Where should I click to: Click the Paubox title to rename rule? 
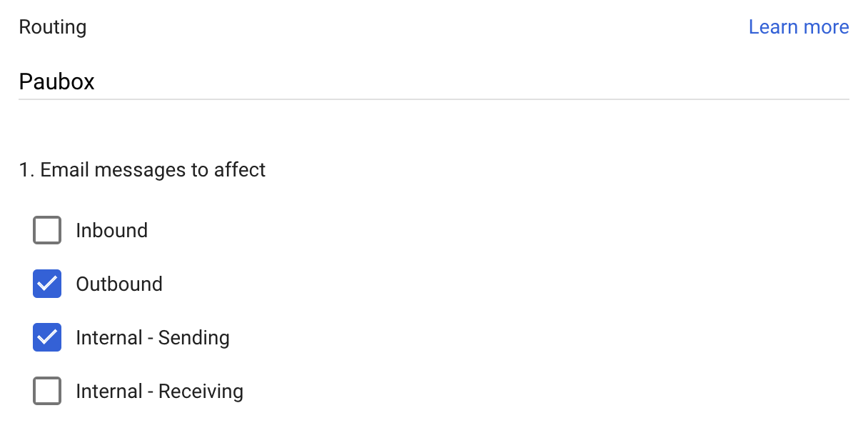[56, 81]
